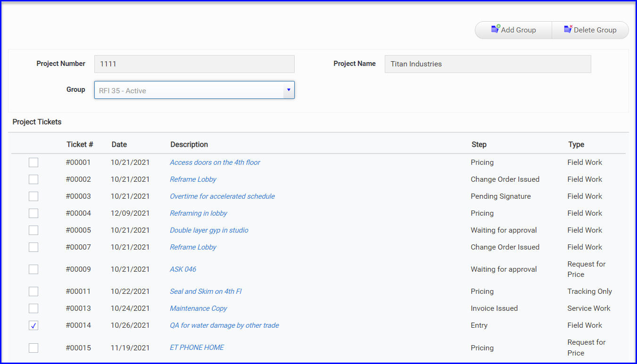The width and height of the screenshot is (637, 364).
Task: Click the Add Group button
Action: point(513,30)
